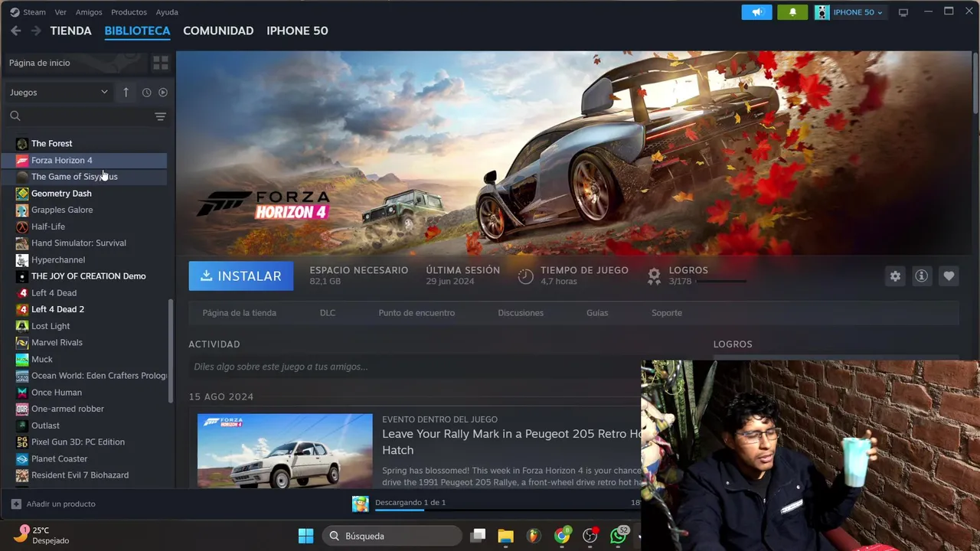Open the Peugeot 205 event thumbnail
980x551 pixels.
285,451
